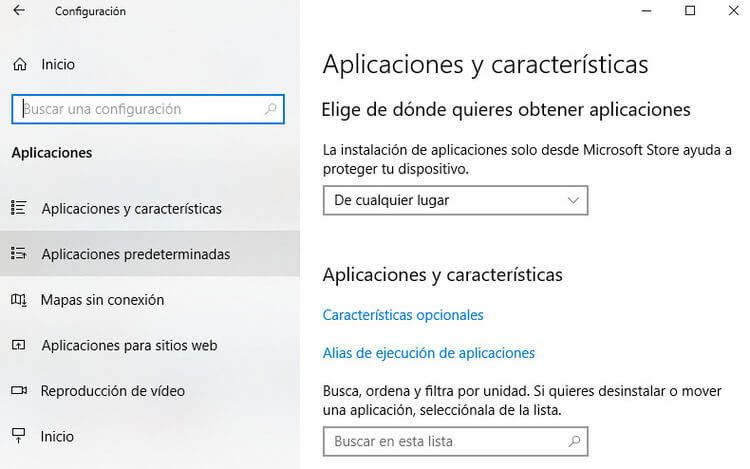Image resolution: width=750 pixels, height=469 pixels.
Task: Click the Configuración window title
Action: pos(90,11)
